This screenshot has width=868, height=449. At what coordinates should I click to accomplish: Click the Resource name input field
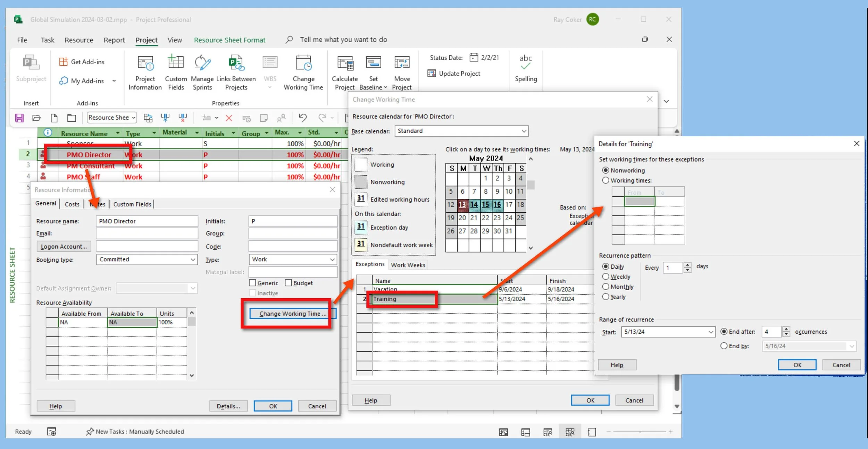pos(147,221)
